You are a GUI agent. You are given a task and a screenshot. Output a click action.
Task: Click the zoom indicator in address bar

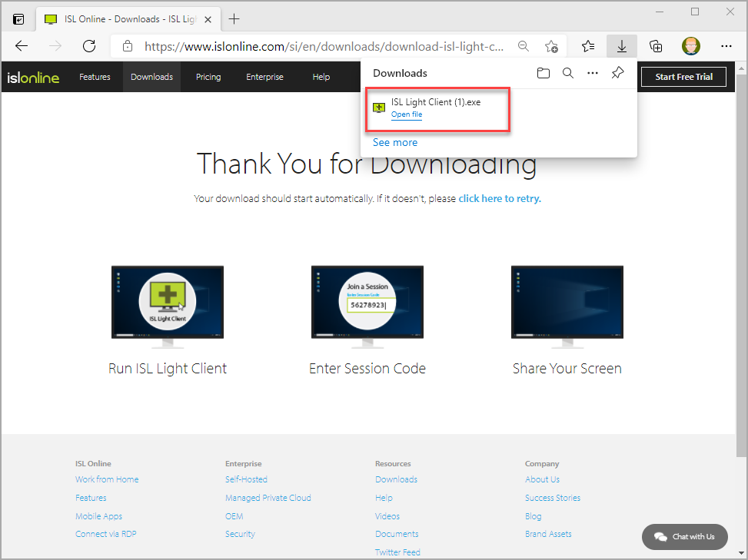pos(524,46)
